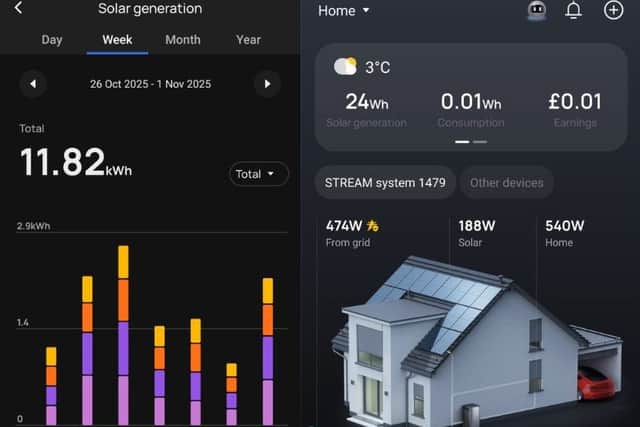Tap the 24Wh Solar generation stat
Viewport: 640px width, 427px height.
[367, 109]
